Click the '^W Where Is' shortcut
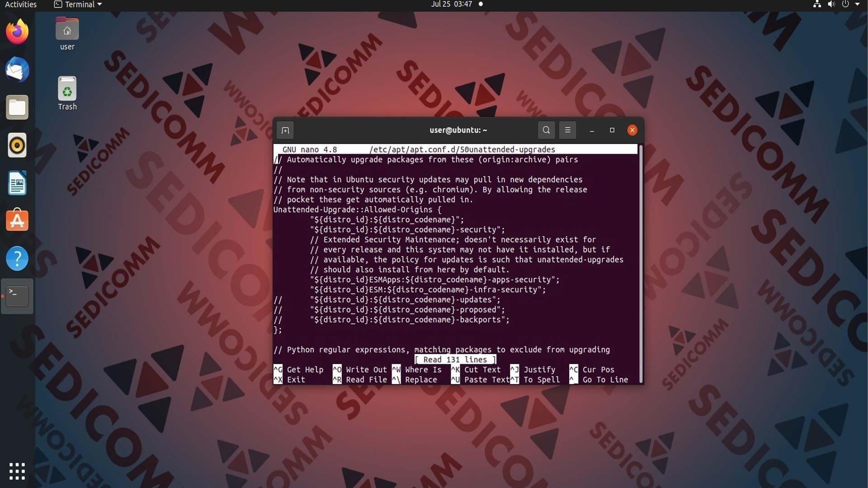The height and width of the screenshot is (488, 868). (x=417, y=370)
